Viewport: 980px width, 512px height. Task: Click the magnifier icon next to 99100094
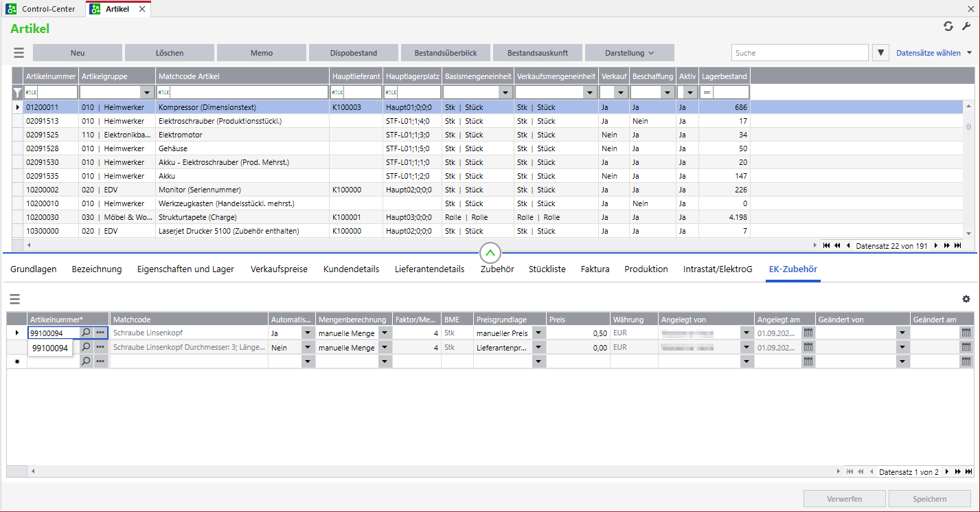click(87, 333)
